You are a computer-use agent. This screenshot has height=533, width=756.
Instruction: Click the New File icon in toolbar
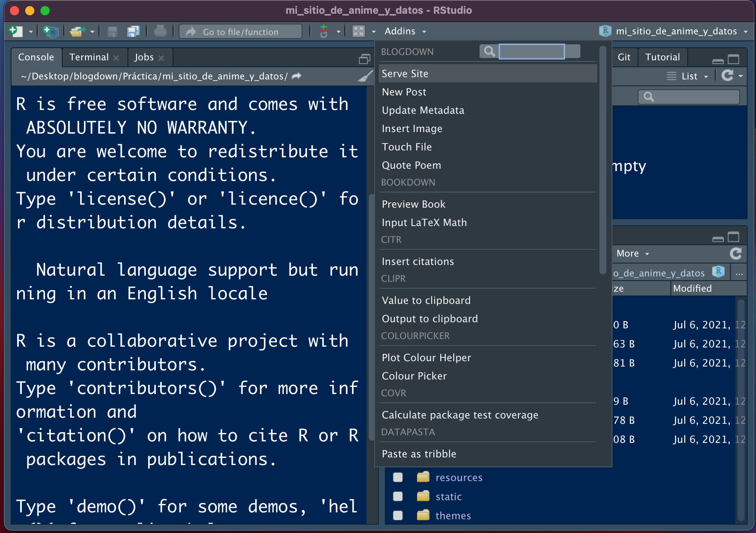pyautogui.click(x=15, y=31)
